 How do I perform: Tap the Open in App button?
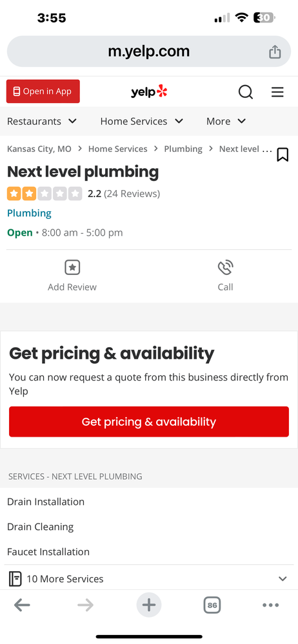pyautogui.click(x=43, y=91)
